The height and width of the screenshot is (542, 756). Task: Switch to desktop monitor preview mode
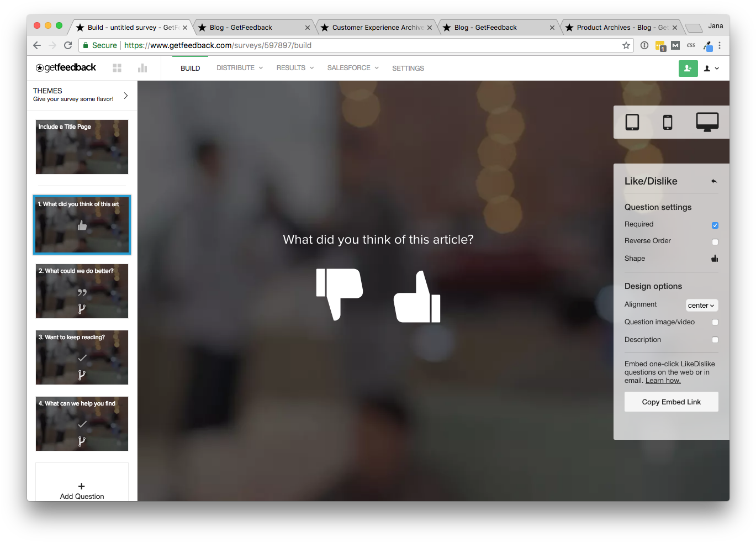click(707, 122)
